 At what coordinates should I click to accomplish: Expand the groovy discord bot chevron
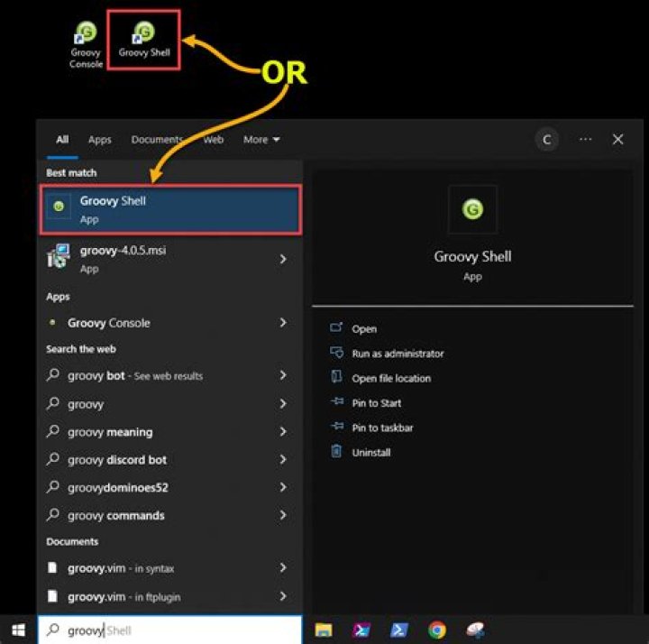[x=283, y=459]
